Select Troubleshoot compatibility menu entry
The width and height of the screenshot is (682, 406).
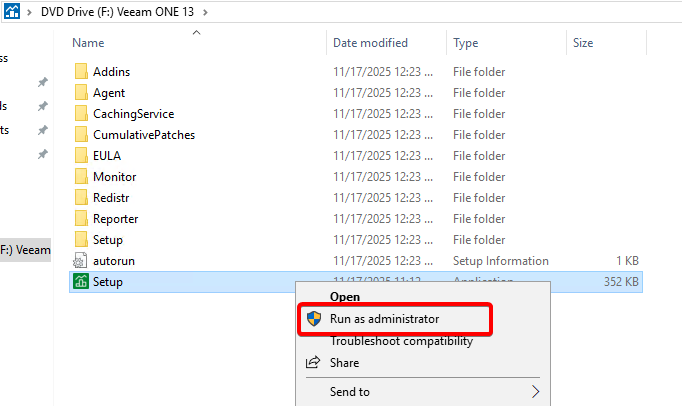pos(401,341)
